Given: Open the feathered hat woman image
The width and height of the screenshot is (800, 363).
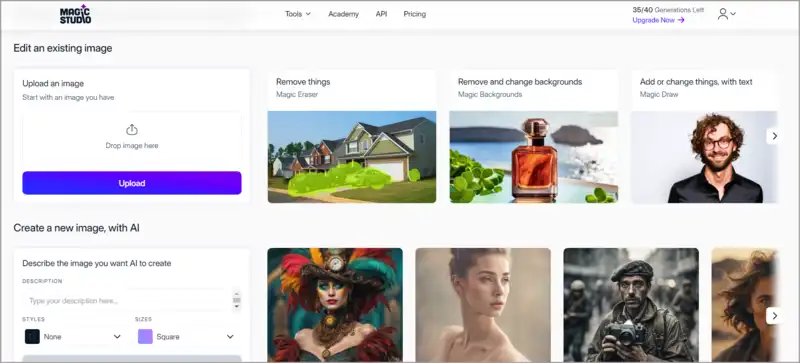Looking at the screenshot, I should point(335,305).
